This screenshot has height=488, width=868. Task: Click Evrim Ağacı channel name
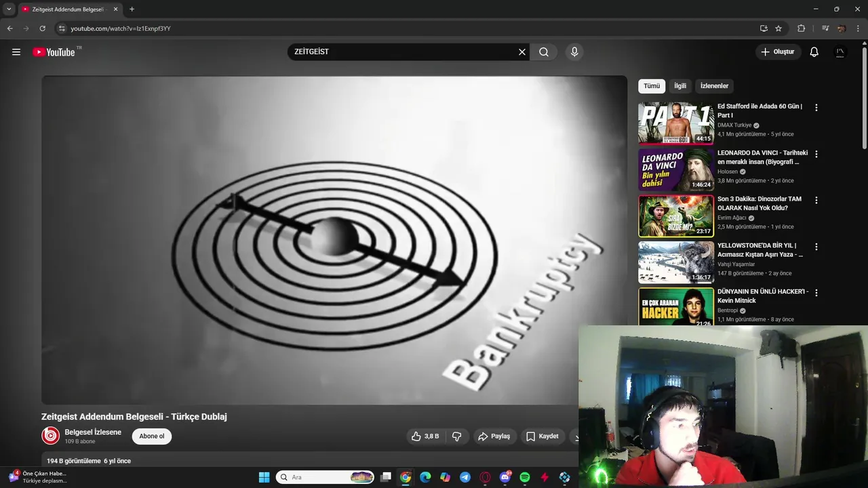coord(732,218)
